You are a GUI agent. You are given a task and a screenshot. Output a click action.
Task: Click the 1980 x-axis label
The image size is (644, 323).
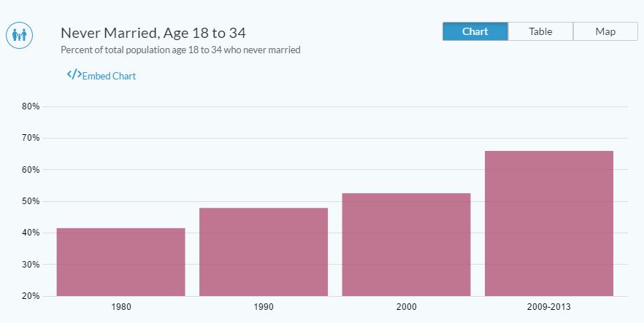point(120,307)
